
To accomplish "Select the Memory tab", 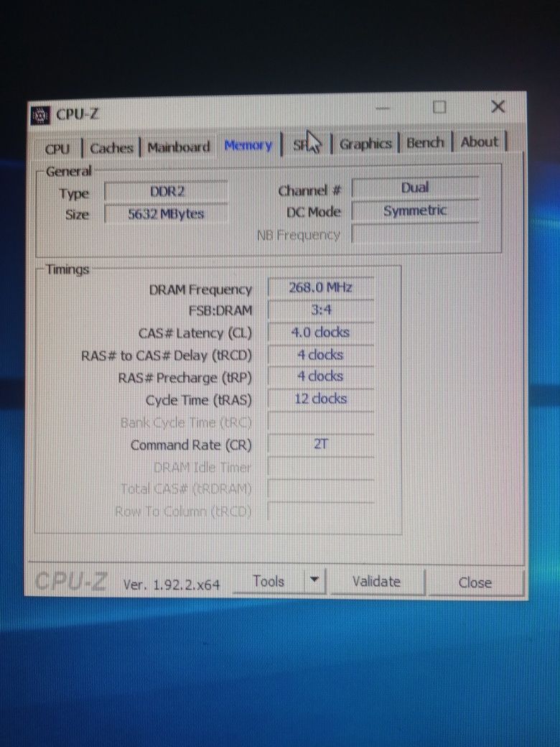I will 248,145.
